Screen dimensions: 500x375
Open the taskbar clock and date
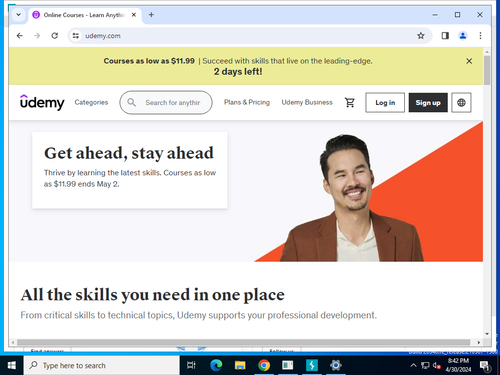458,365
